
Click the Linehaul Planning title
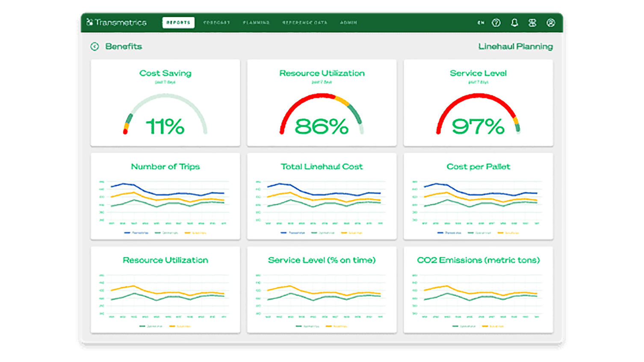[x=515, y=46]
